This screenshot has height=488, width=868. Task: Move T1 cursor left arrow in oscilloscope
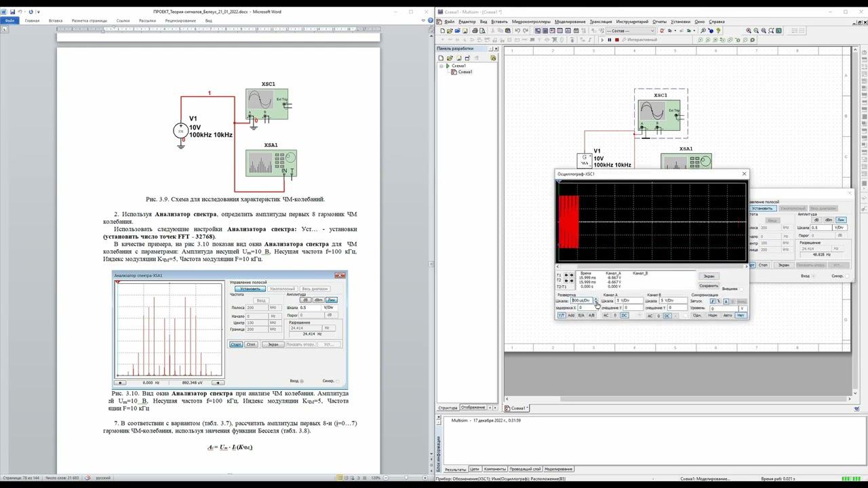click(566, 275)
